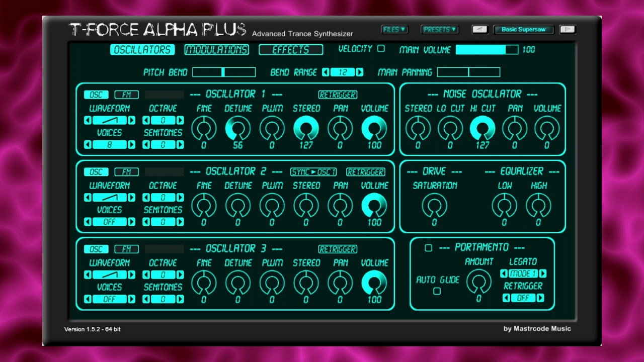Open Oscillator 1 waveform selector
Screen dimensions: 644x362
point(110,120)
